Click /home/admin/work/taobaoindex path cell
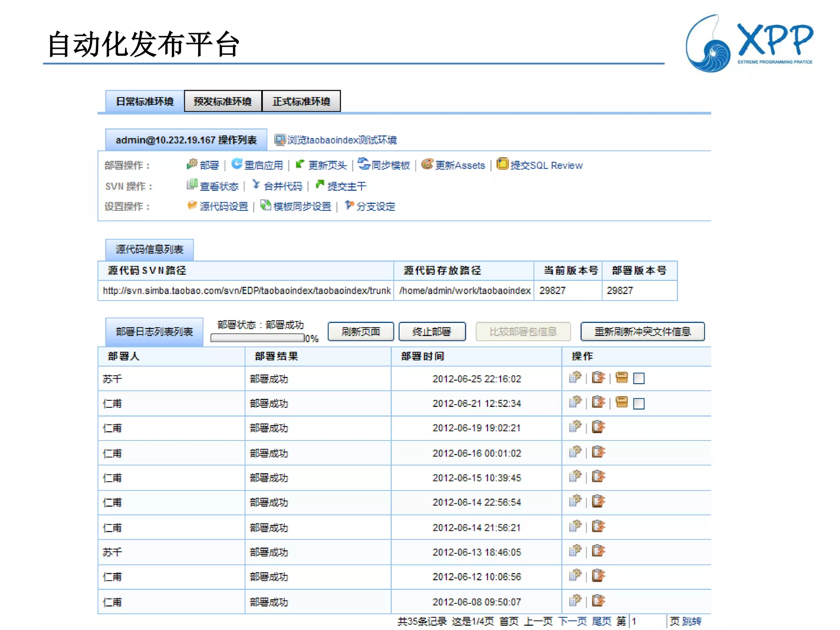Screen dimensions: 840x630 pyautogui.click(x=464, y=291)
